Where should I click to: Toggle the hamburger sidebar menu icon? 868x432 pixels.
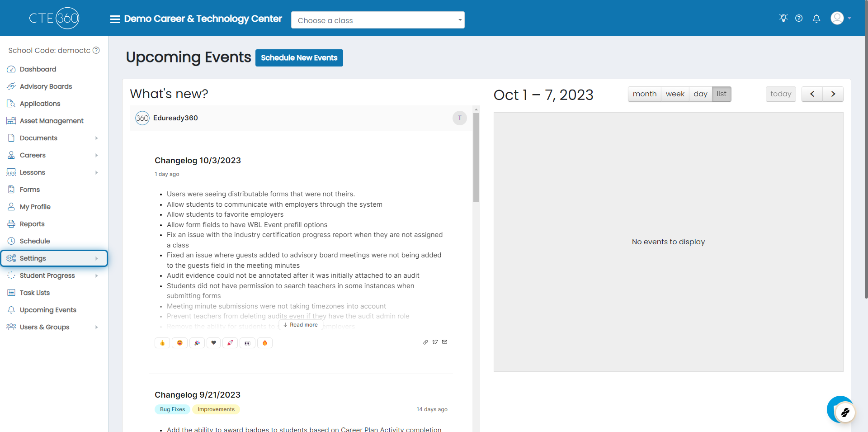pyautogui.click(x=115, y=19)
